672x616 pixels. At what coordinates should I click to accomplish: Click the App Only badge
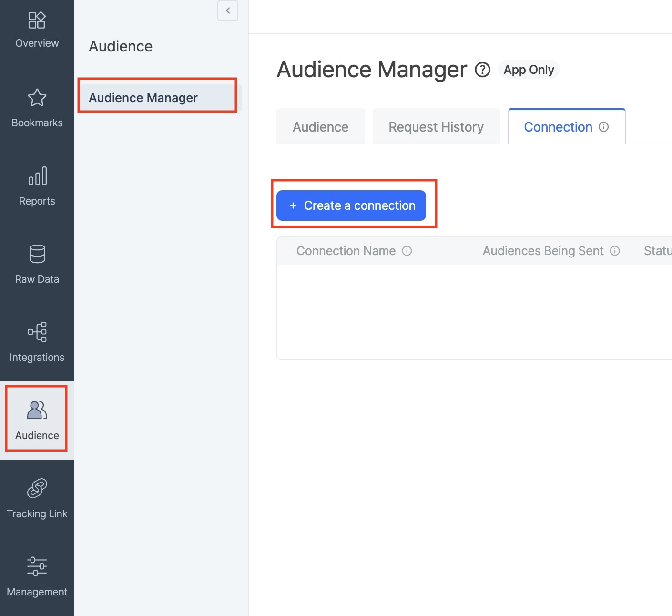click(529, 70)
